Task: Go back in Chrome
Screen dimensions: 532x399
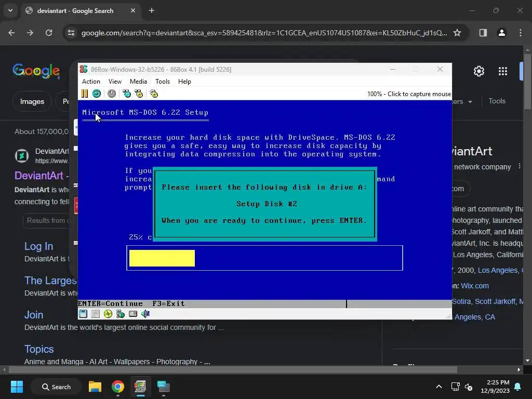Action: click(11, 33)
